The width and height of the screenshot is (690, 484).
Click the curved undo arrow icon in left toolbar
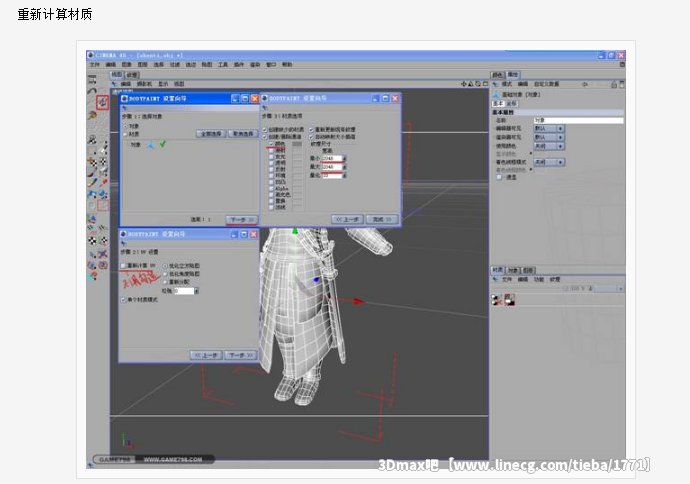[x=92, y=91]
